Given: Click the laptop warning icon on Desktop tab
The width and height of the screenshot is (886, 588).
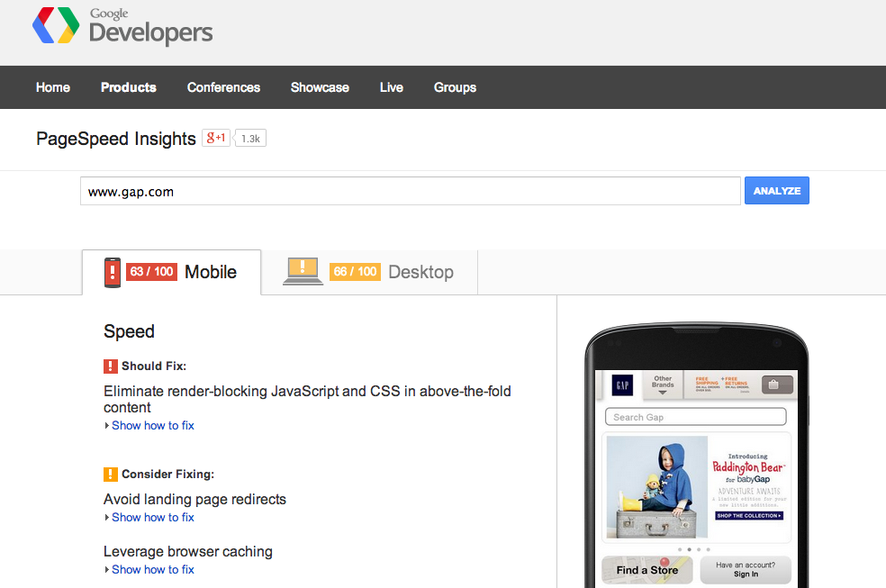Looking at the screenshot, I should pyautogui.click(x=303, y=272).
